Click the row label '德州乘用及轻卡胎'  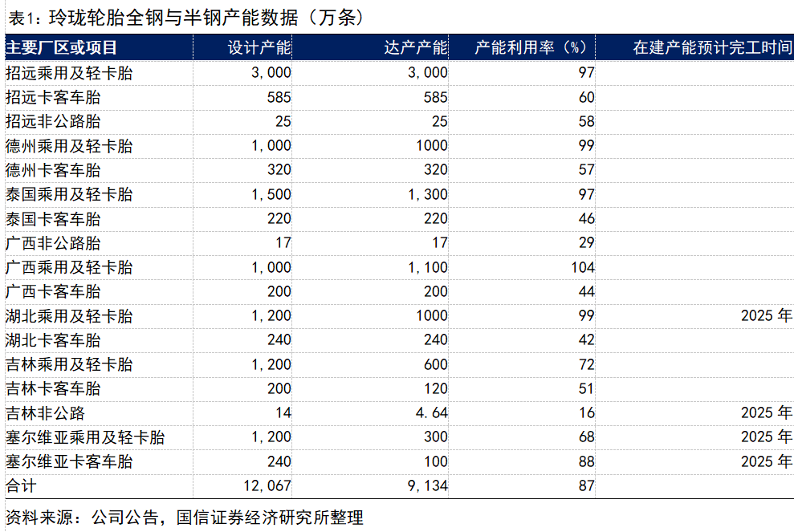[69, 146]
